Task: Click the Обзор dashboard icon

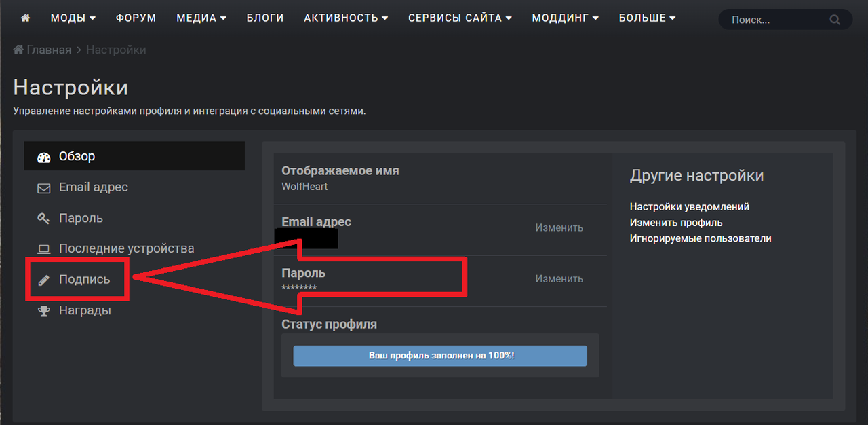Action: (44, 157)
